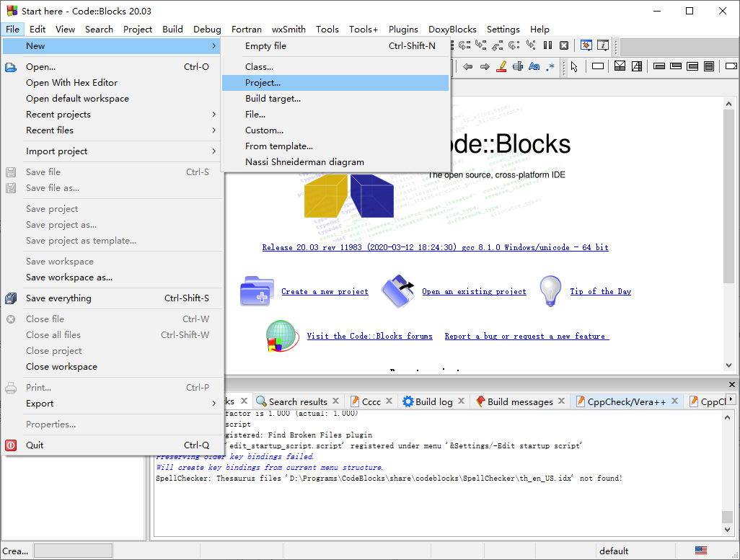Screen dimensions: 740x560
Task: Click the log panel scroll-up arrow
Action: (727, 417)
